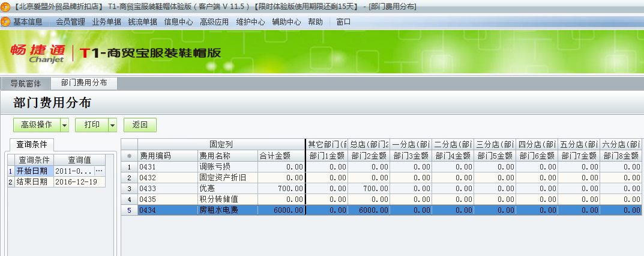Open the 帮助 menu
This screenshot has width=644, height=256.
tap(316, 22)
